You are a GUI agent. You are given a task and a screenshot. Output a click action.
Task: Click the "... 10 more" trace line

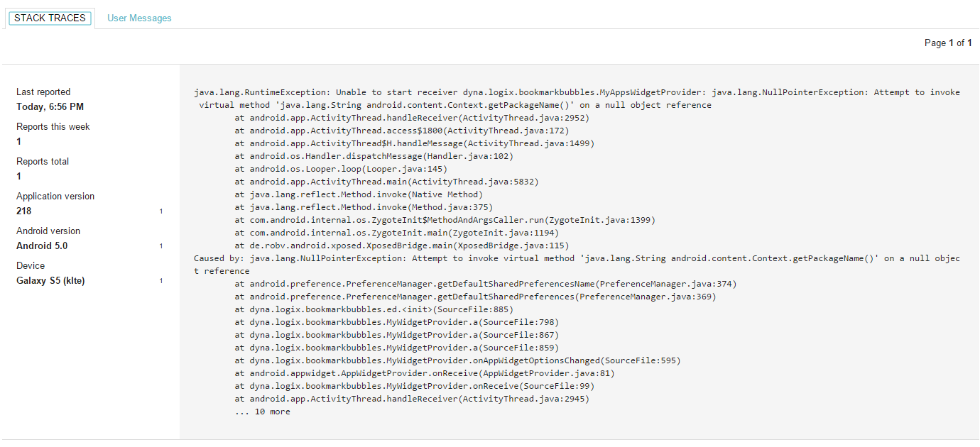[x=262, y=412]
